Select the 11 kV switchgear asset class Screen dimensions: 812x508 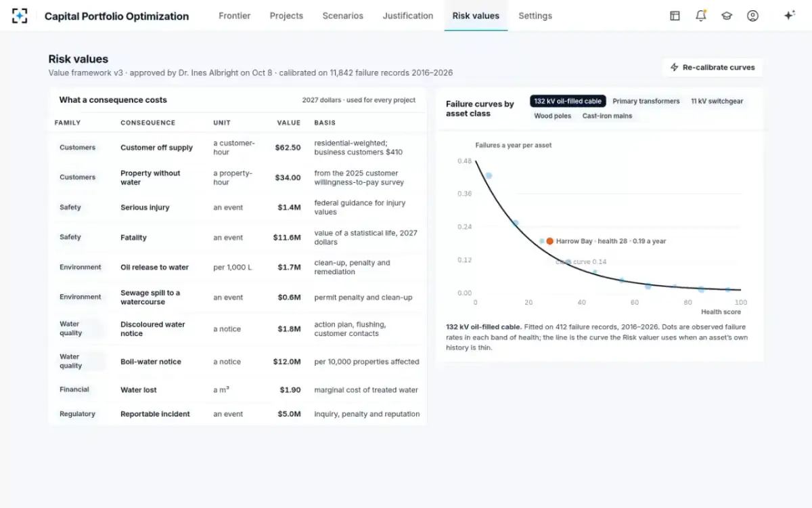(x=717, y=101)
